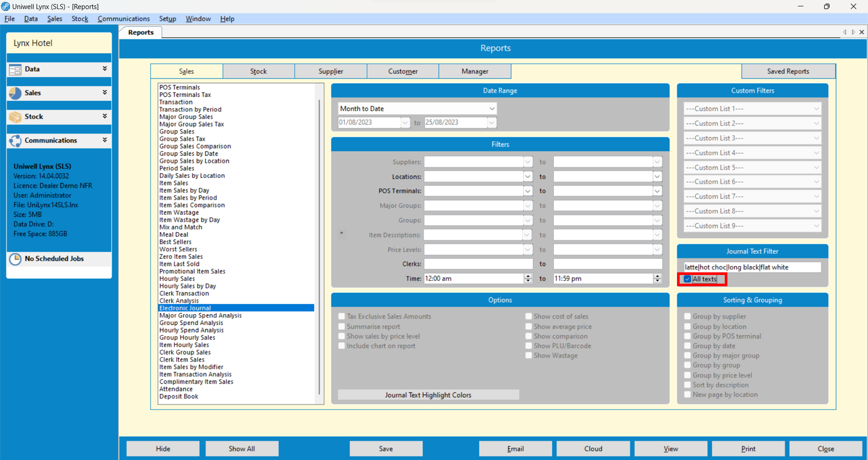Image resolution: width=868 pixels, height=460 pixels.
Task: Open the Custom List 1 dropdown
Action: [x=816, y=109]
